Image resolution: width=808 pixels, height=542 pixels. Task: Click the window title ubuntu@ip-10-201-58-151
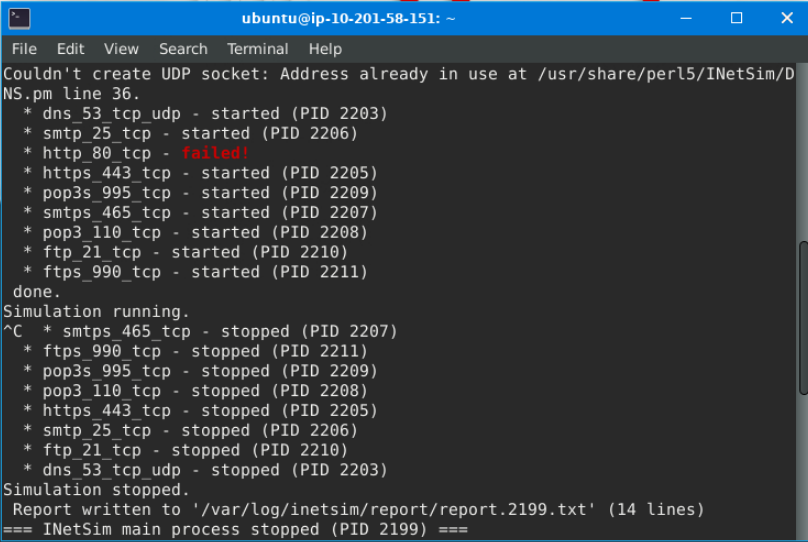[349, 18]
